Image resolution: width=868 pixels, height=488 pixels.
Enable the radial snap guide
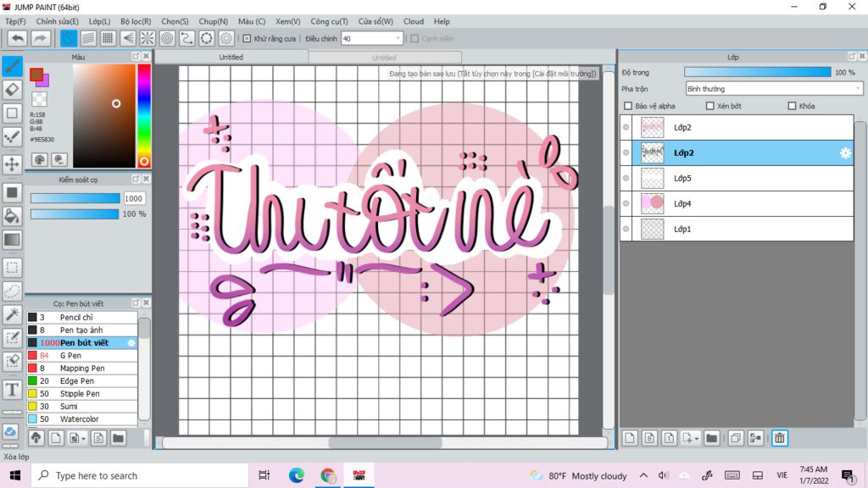[x=147, y=38]
